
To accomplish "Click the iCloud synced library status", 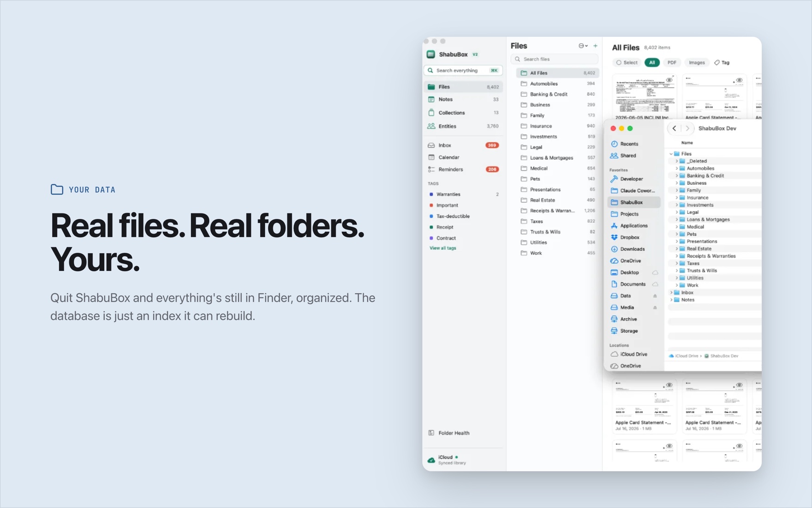I will pyautogui.click(x=447, y=460).
